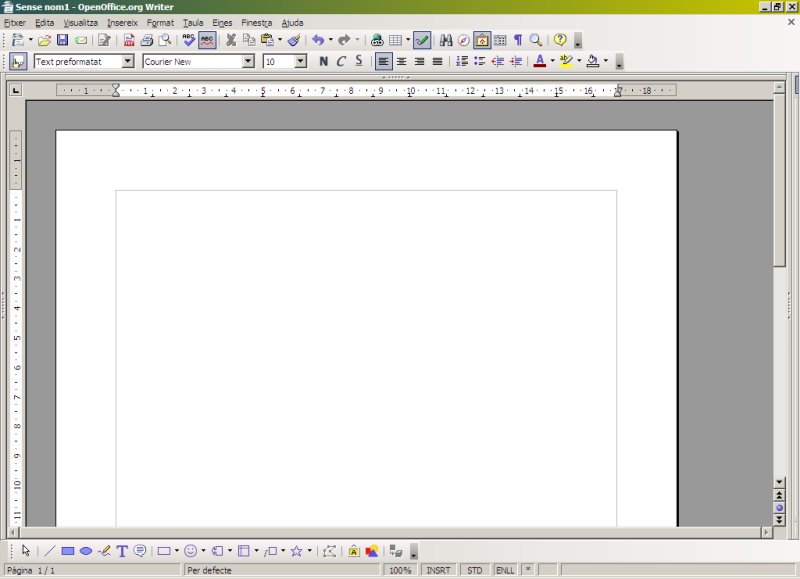
Task: Click the Copy icon
Action: pos(249,40)
